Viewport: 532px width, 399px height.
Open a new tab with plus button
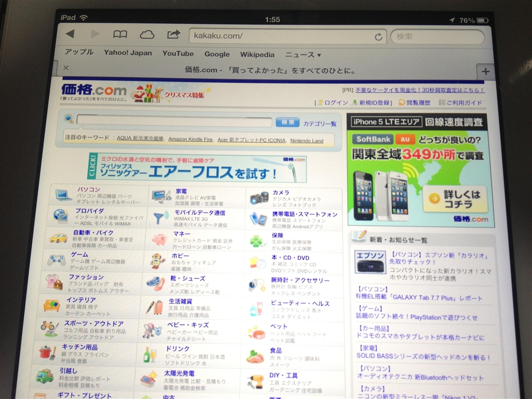486,72
